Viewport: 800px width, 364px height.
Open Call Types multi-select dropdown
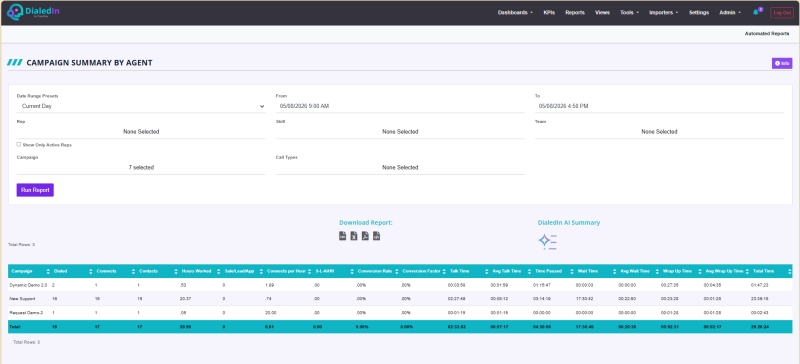tap(400, 167)
